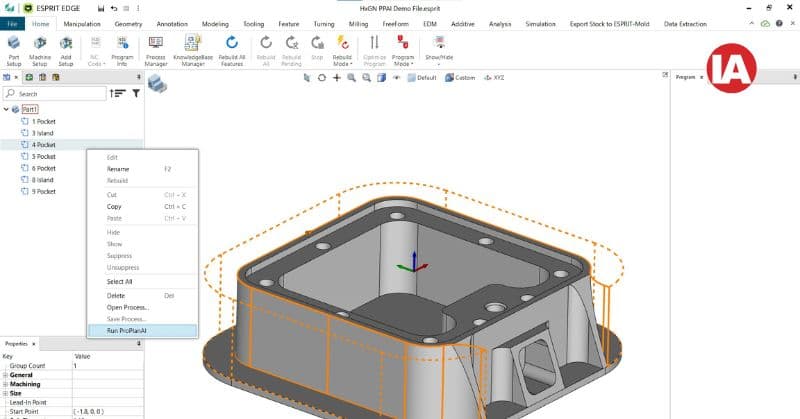This screenshot has height=419, width=800.
Task: Select the Custom view in viewport toolbar
Action: 460,78
